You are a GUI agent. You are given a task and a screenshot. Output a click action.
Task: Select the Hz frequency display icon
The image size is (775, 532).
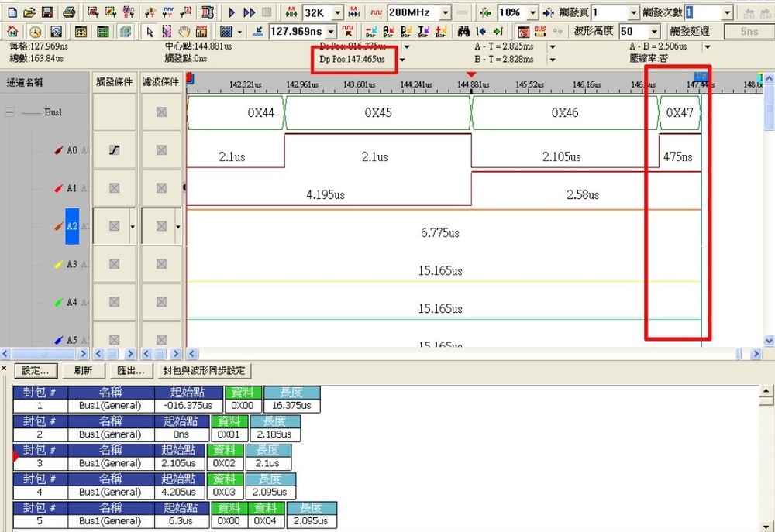point(57,32)
